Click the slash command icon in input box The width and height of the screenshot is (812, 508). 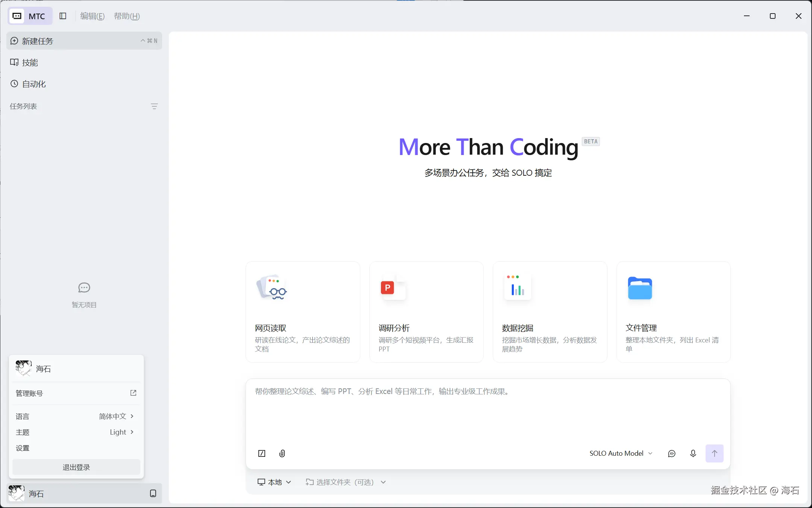(262, 453)
